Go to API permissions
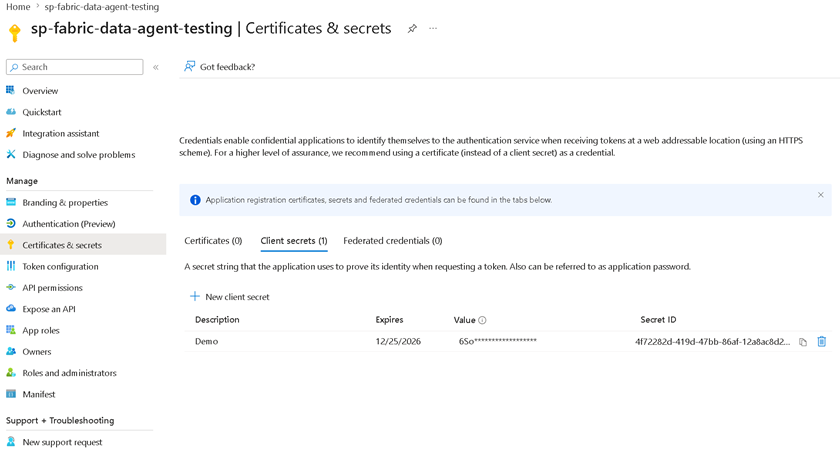The height and width of the screenshot is (453, 840). tap(52, 288)
